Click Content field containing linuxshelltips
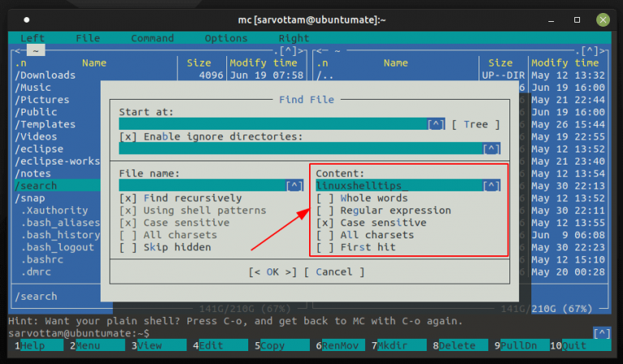623x364 pixels. click(399, 186)
